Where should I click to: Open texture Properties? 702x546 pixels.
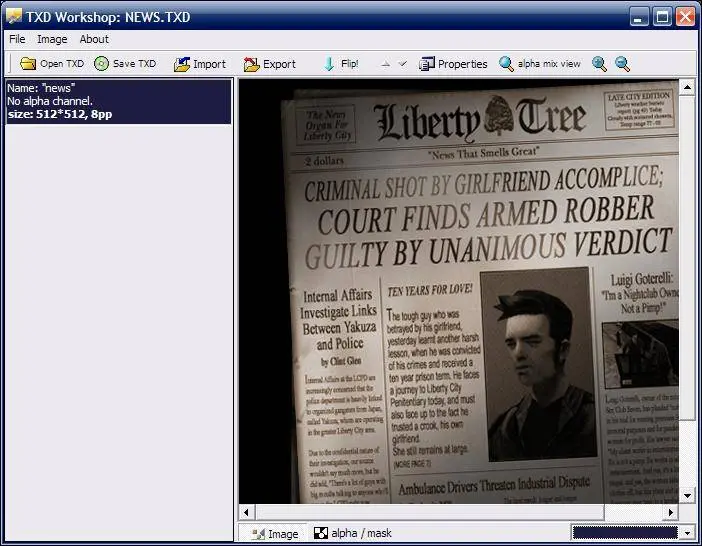(x=453, y=64)
